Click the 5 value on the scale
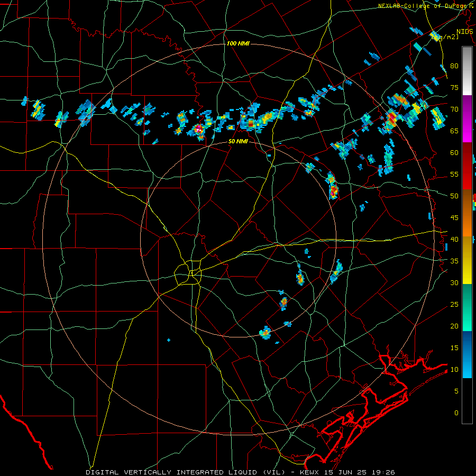 (x=456, y=391)
